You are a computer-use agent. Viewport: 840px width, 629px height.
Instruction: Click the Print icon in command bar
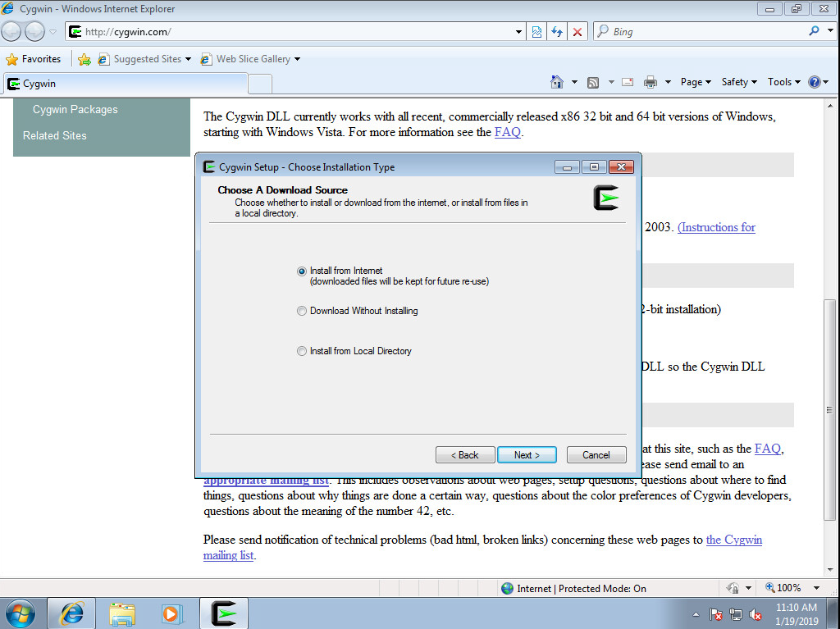(x=651, y=82)
